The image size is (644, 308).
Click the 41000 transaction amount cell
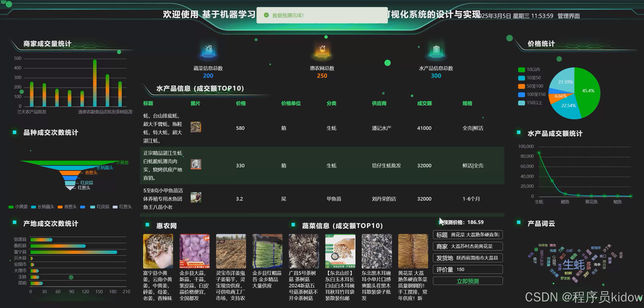coord(424,128)
